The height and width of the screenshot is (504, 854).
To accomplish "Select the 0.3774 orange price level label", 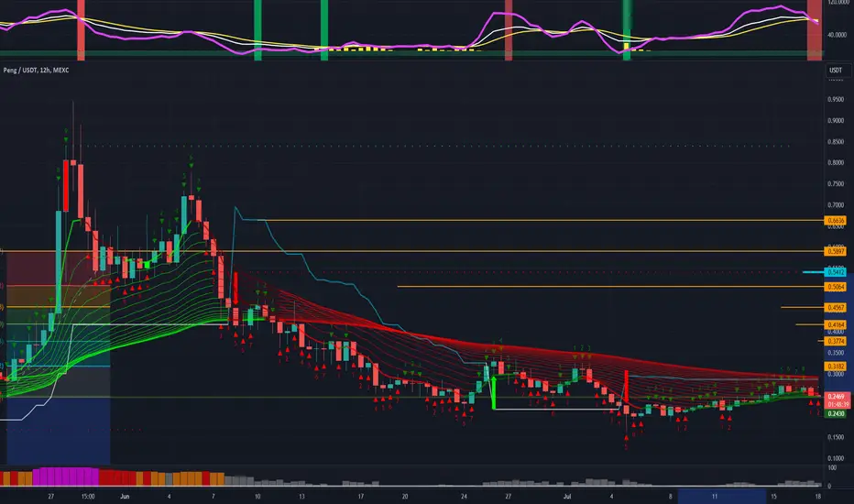I will click(x=835, y=341).
